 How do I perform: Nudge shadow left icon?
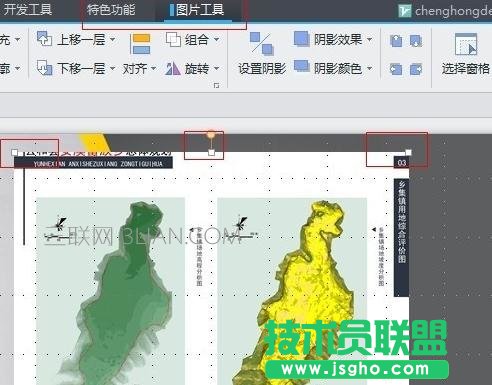click(x=396, y=69)
